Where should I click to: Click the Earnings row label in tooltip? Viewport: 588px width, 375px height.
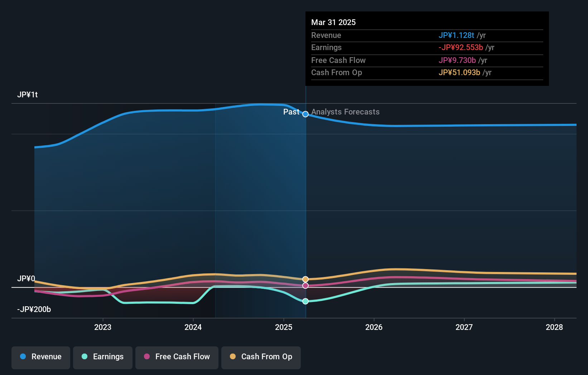(326, 47)
